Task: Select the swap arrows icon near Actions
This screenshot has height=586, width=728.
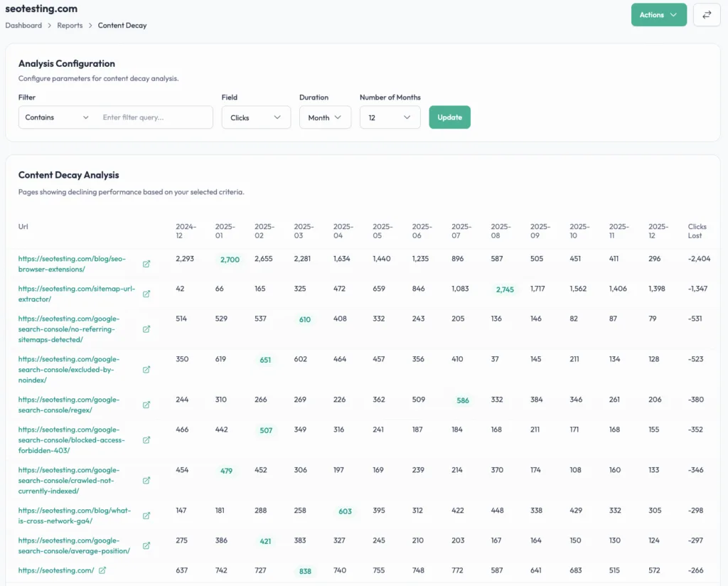Action: pos(707,14)
